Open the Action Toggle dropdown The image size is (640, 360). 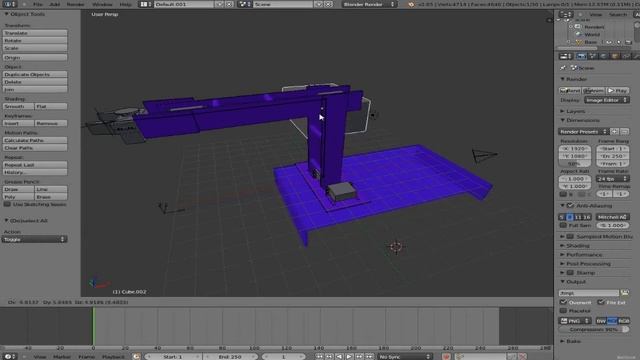(34, 239)
